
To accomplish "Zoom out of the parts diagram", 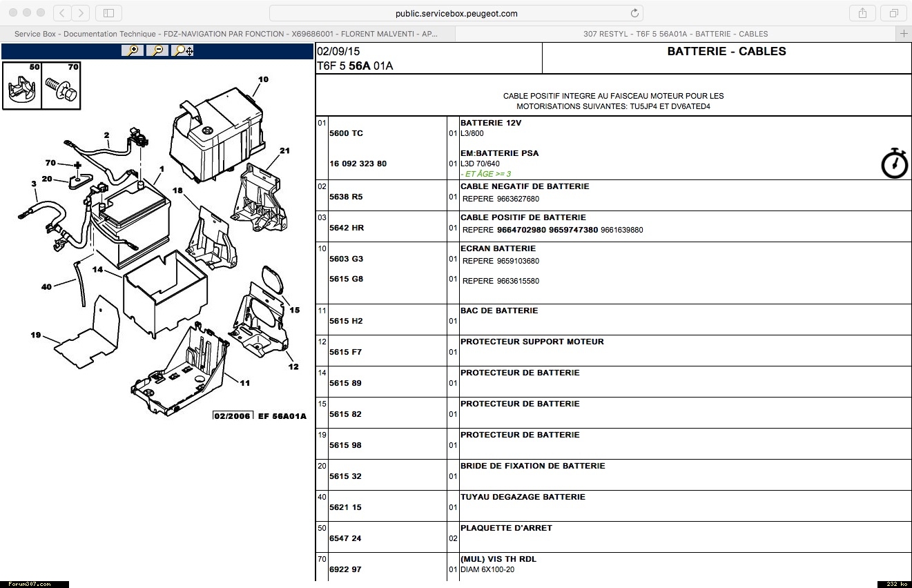I will pos(157,50).
